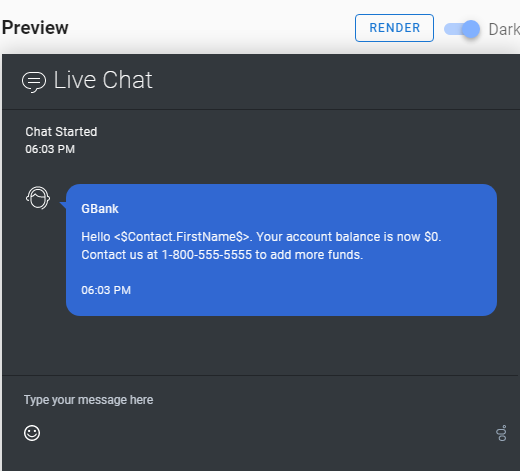Viewport: 520px width, 471px height.
Task: Click the 06:03 PM timestamp inside bubble
Action: tap(106, 290)
